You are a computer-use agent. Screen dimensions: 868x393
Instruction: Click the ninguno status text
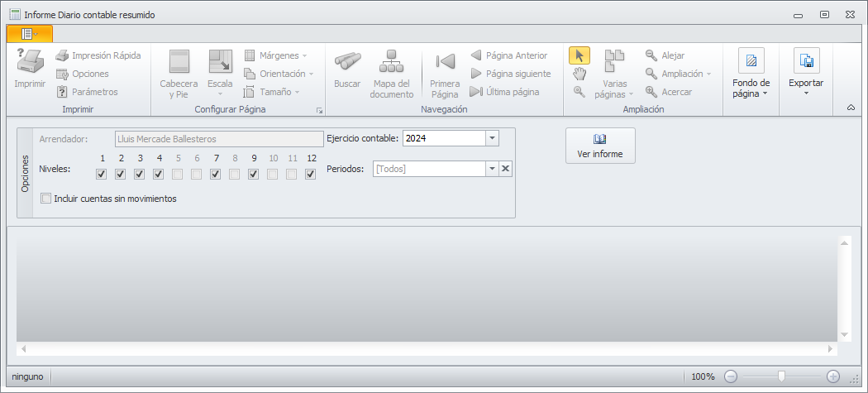tap(27, 377)
